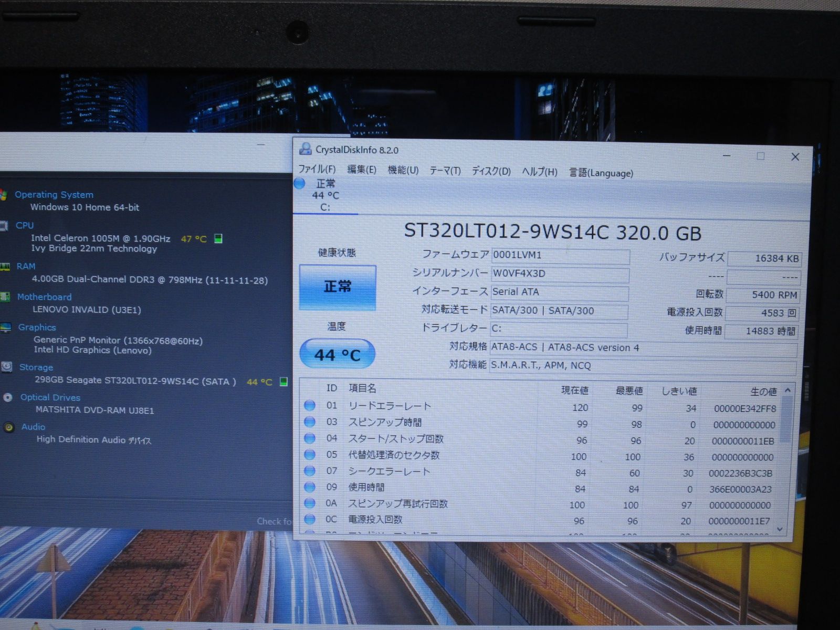
Task: Click the status icon for ID 03 row
Action: click(310, 422)
